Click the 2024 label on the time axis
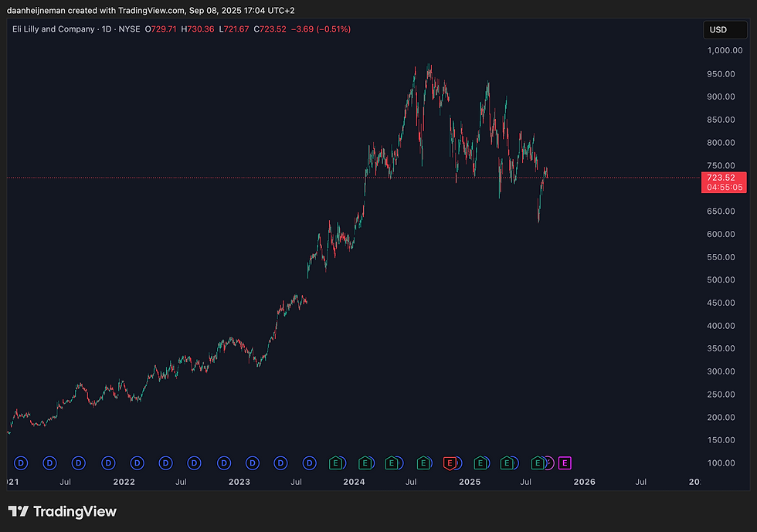Image resolution: width=757 pixels, height=532 pixels. (x=354, y=482)
